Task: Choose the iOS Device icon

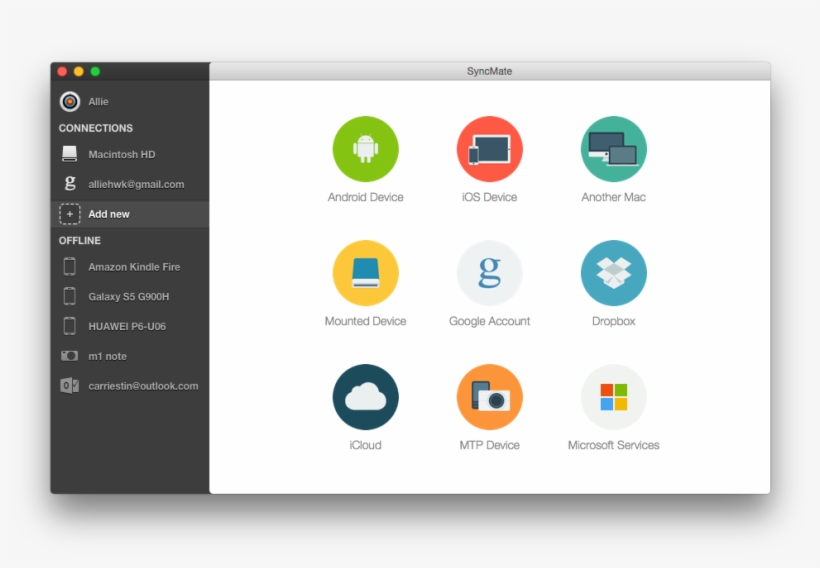Action: (489, 149)
